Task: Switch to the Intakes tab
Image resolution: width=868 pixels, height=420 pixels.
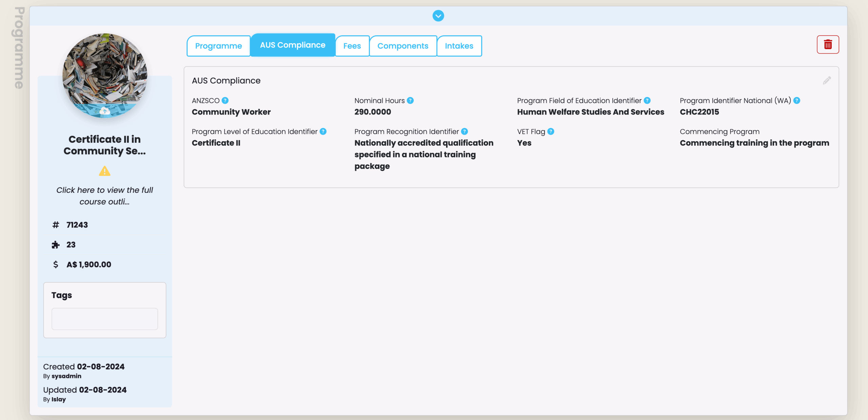Action: [459, 46]
